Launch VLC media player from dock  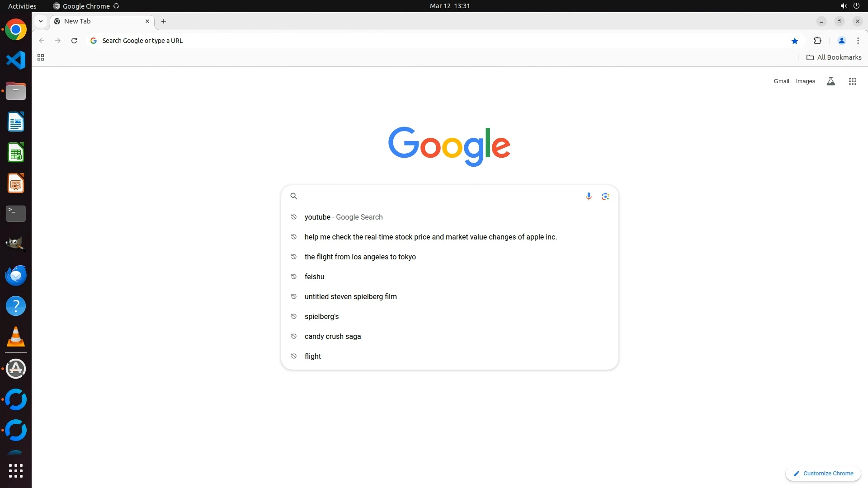pyautogui.click(x=16, y=337)
